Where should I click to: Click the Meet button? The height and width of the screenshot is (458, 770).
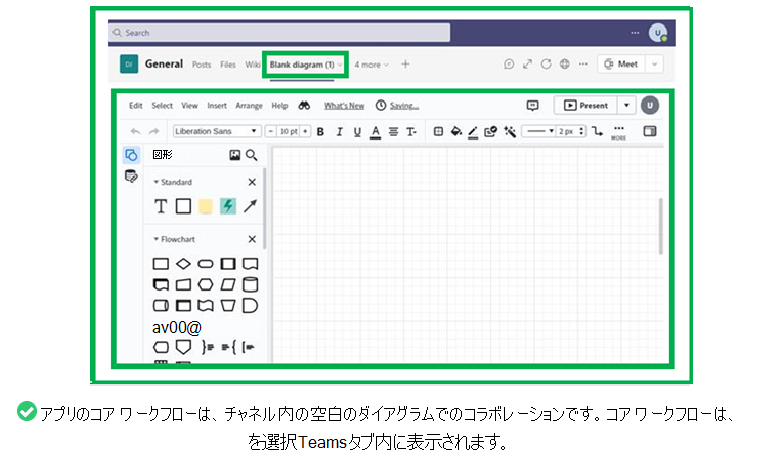click(621, 64)
